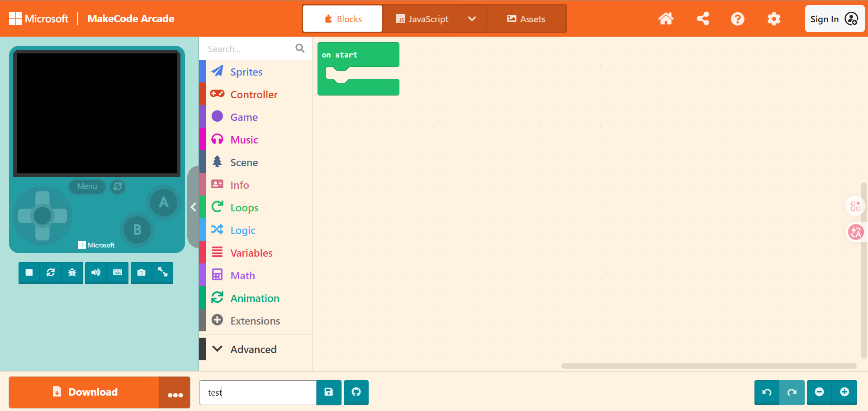Stop the simulator

coord(29,272)
